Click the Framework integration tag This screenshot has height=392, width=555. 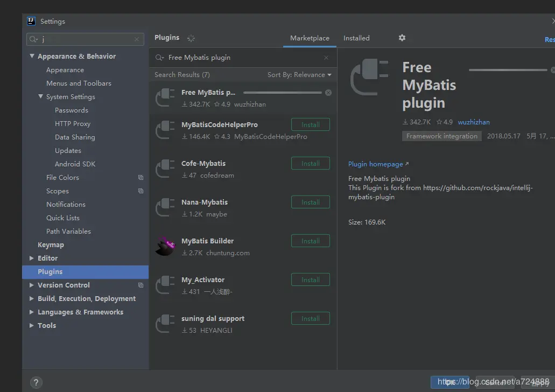pos(442,136)
